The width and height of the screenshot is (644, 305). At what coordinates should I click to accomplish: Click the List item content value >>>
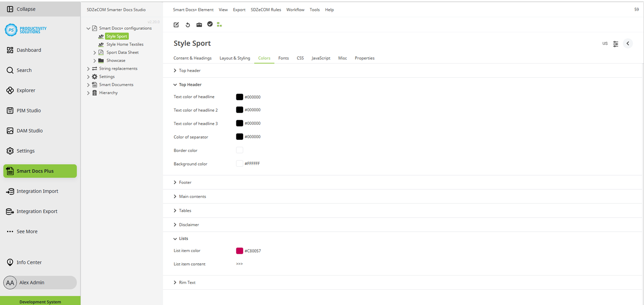239,264
